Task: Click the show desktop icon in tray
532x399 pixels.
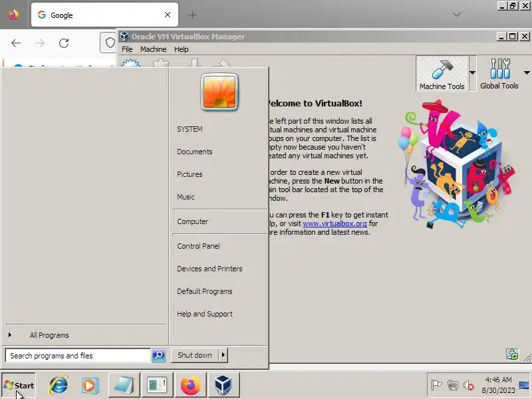Action: (525, 385)
